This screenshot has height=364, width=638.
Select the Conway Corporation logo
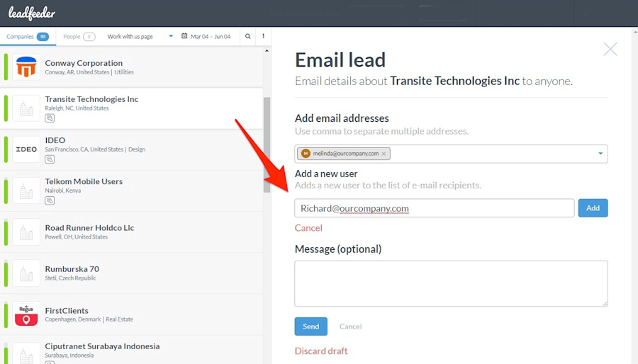point(26,67)
